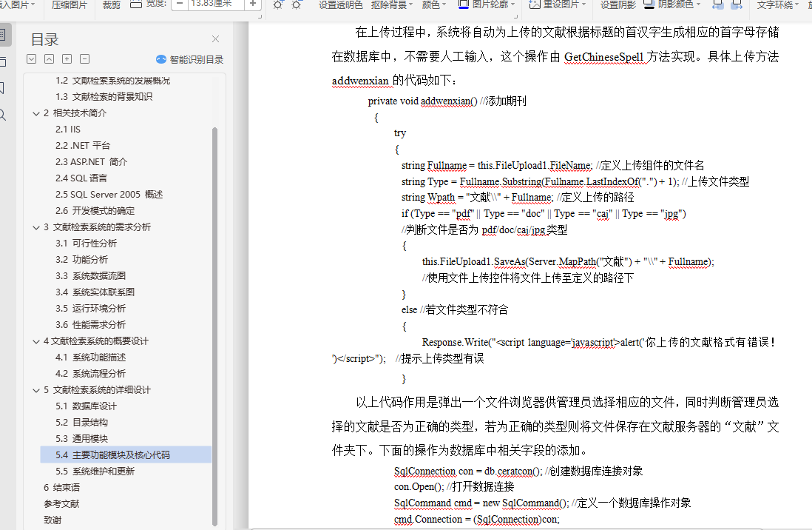Jump to 参考文献 heading
The image size is (812, 530).
tap(61, 504)
